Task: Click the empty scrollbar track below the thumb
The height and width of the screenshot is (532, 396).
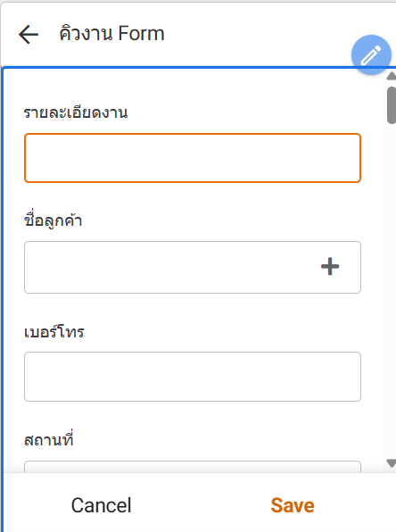Action: click(392, 288)
